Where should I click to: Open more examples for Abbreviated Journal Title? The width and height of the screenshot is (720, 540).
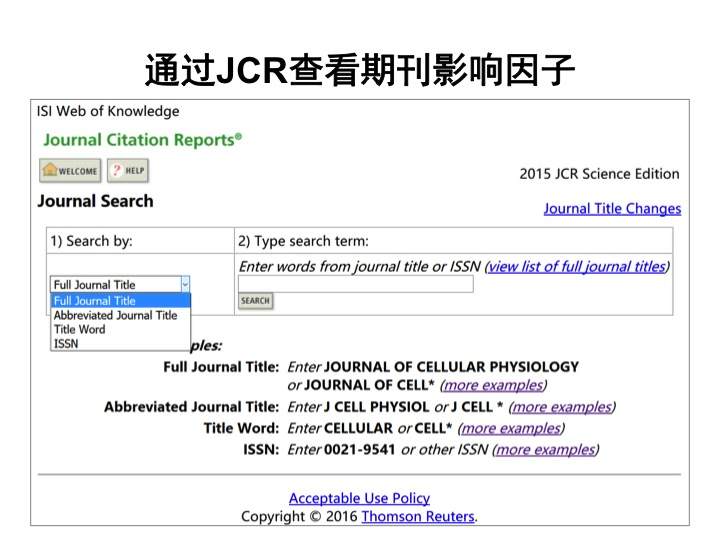562,407
